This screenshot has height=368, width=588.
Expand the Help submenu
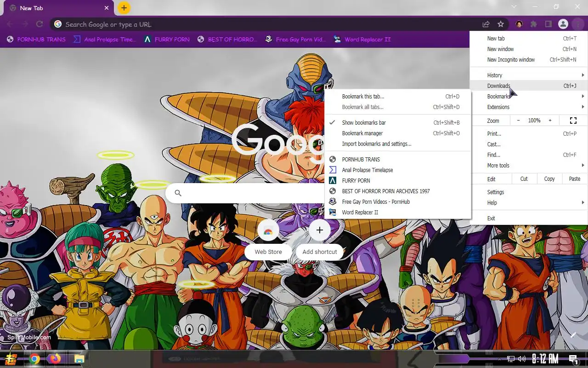pyautogui.click(x=529, y=203)
